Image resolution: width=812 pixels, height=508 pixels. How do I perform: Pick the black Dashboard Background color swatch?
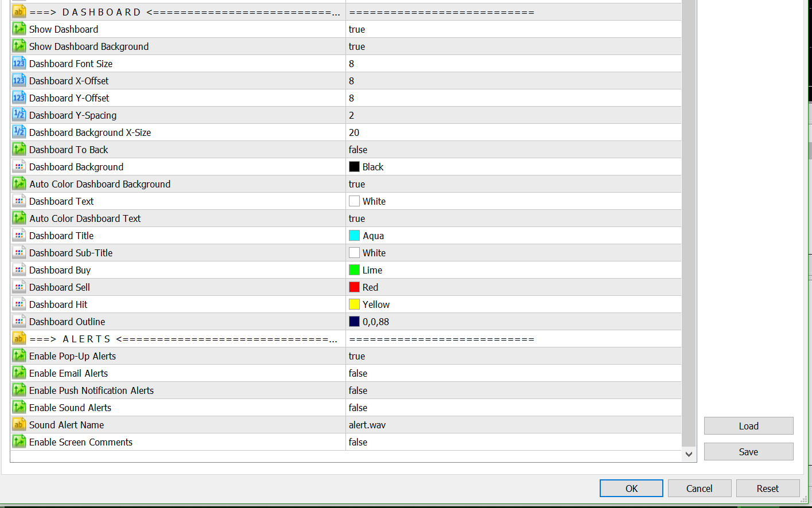pyautogui.click(x=355, y=167)
